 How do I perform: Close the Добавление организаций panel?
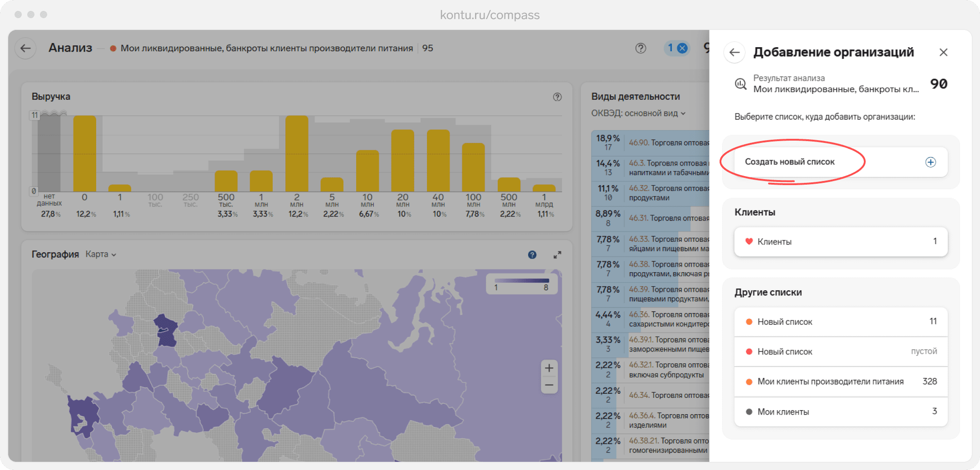pos(943,53)
